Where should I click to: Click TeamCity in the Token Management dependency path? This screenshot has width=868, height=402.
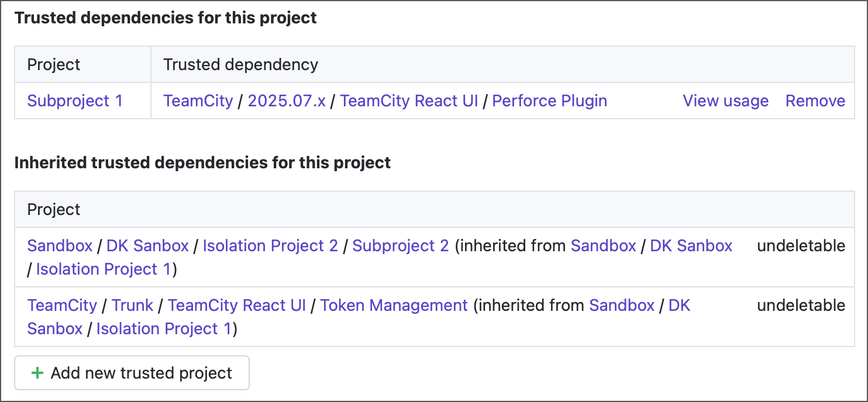coord(62,305)
